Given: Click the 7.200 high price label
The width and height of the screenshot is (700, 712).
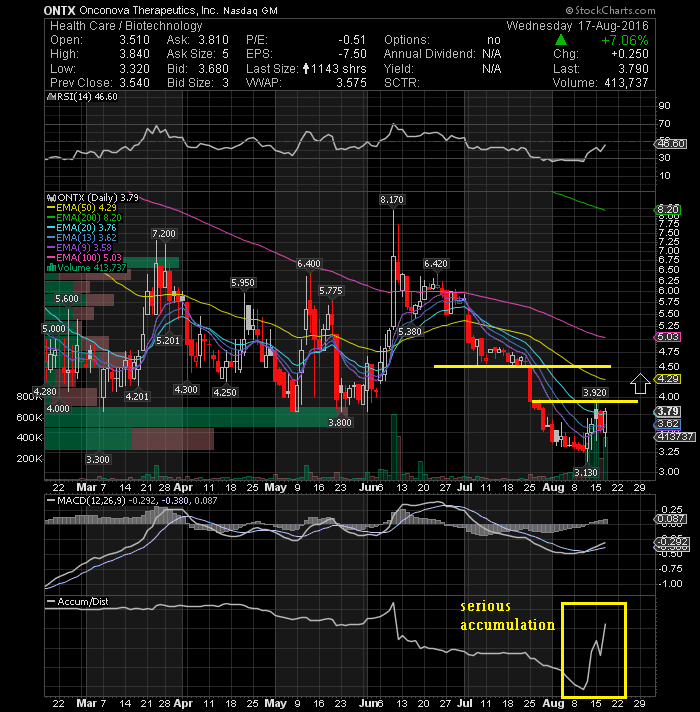Looking at the screenshot, I should [164, 234].
